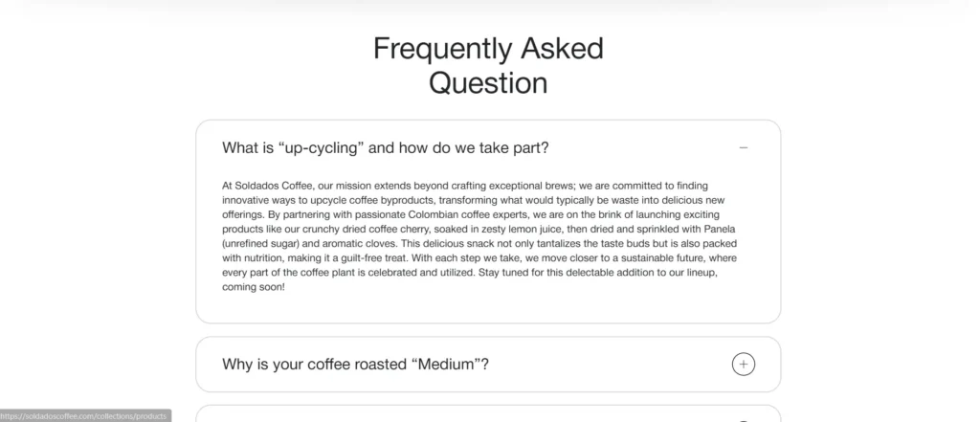This screenshot has width=980, height=422.
Task: Open the third FAQ card at the bottom edge
Action: (x=488, y=415)
